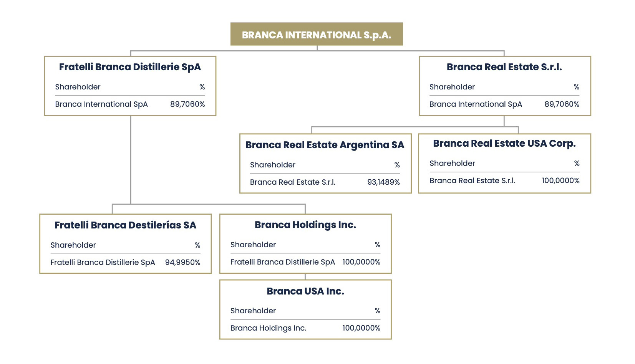
Task: Click 100,0000% value in Branca USA Inc. box
Action: (361, 328)
